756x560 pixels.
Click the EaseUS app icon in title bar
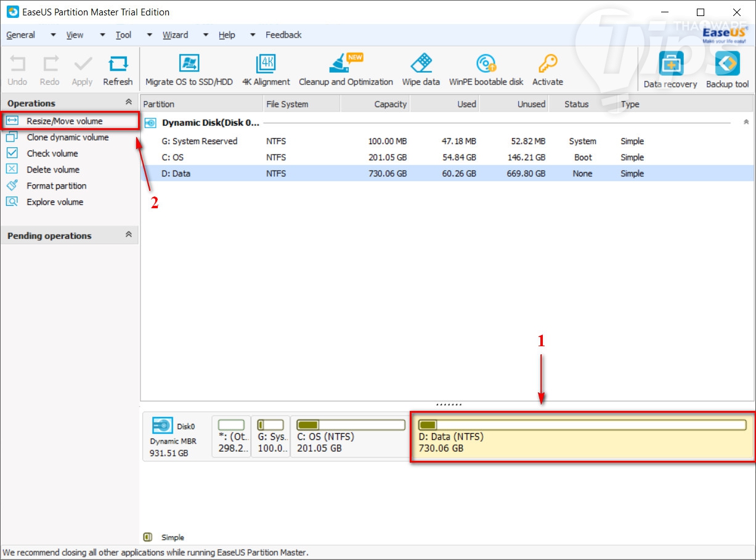[12, 12]
